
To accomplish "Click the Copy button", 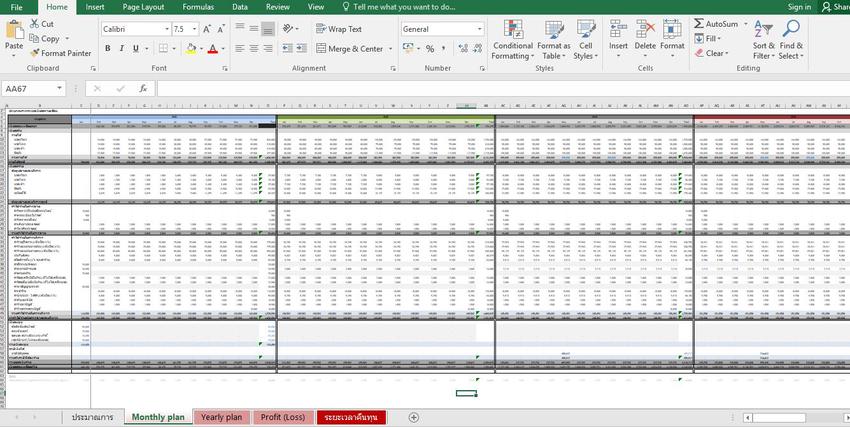I will (x=44, y=38).
